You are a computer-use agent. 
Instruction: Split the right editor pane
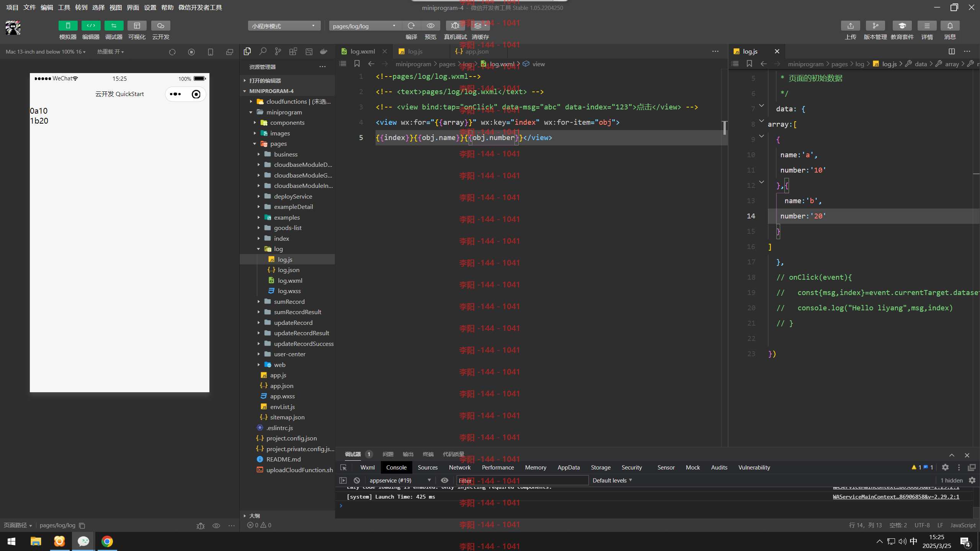[952, 51]
